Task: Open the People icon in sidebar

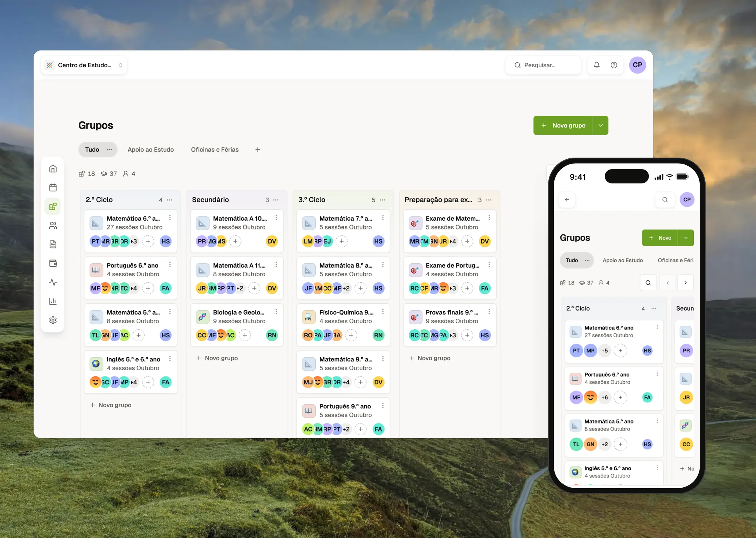Action: (53, 225)
